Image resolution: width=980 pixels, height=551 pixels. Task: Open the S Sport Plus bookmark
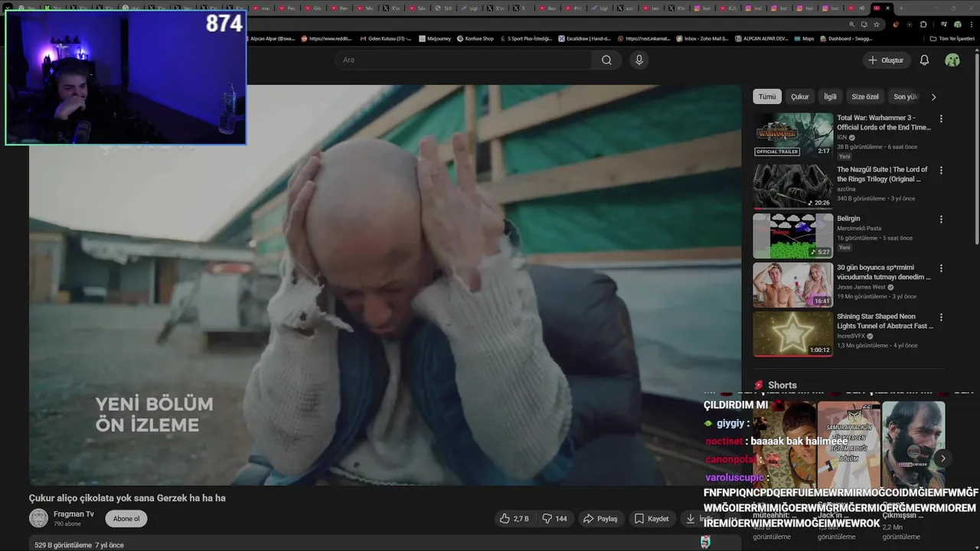coord(525,38)
